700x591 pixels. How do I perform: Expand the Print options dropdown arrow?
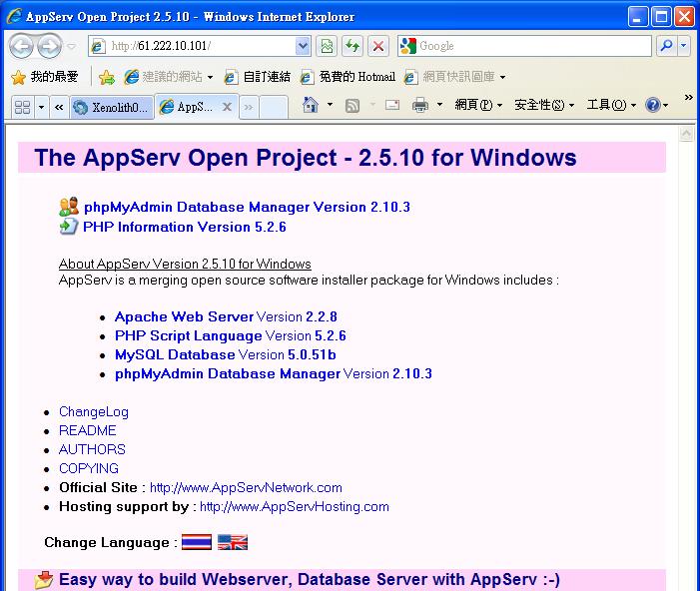439,105
